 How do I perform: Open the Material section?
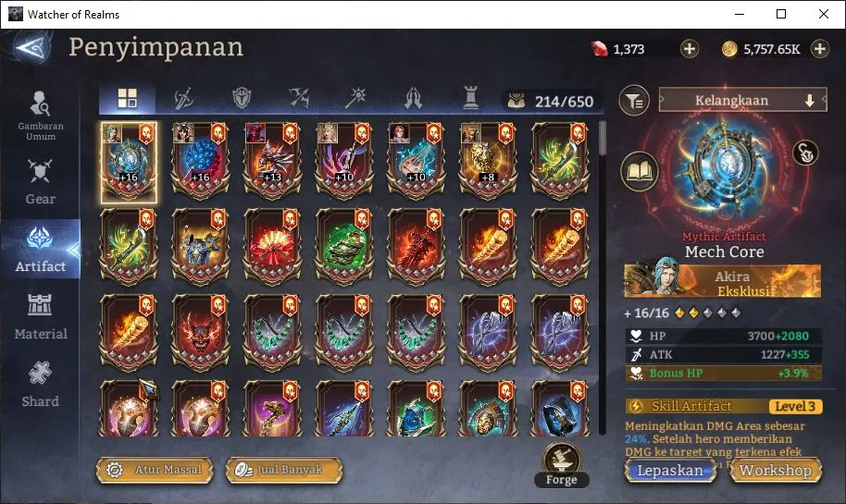[x=41, y=317]
